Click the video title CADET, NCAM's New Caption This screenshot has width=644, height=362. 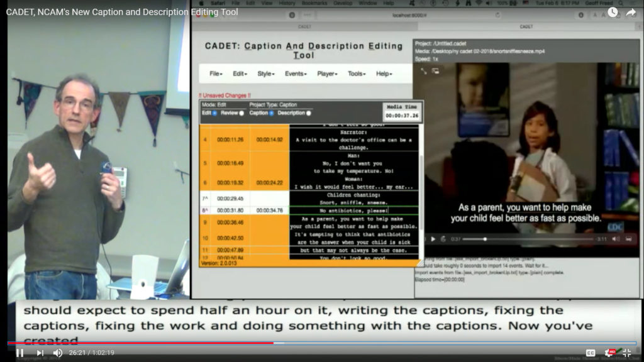tap(122, 12)
